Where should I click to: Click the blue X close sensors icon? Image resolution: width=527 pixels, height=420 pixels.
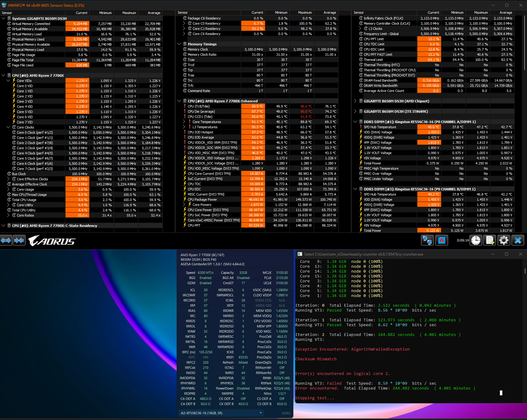coord(518,241)
